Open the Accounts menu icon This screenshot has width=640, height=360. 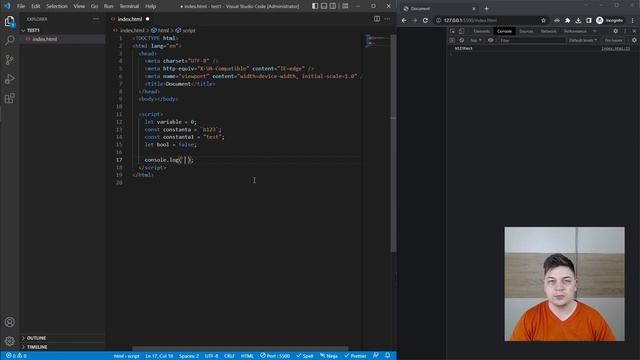[9, 322]
